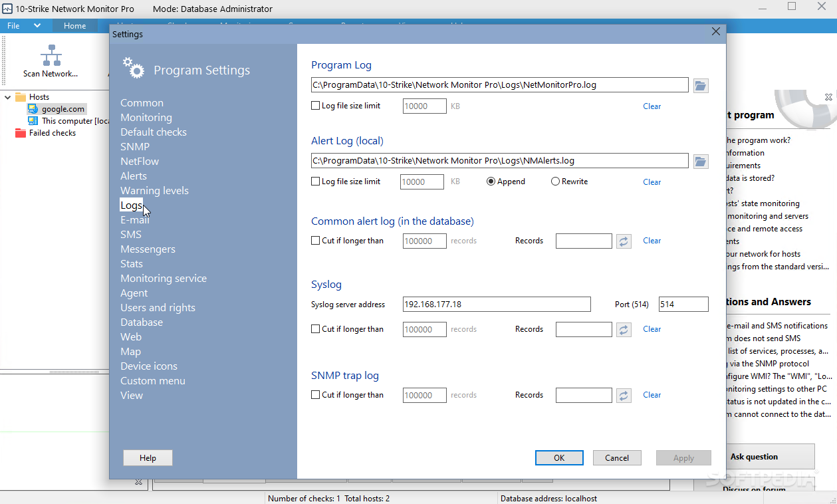Open Warning levels settings section

[x=154, y=191]
